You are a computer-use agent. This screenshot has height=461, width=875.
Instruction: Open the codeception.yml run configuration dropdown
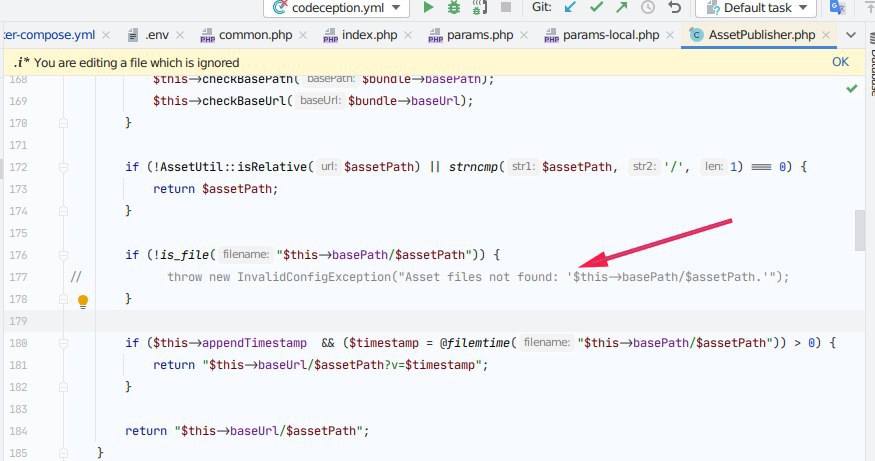(337, 8)
